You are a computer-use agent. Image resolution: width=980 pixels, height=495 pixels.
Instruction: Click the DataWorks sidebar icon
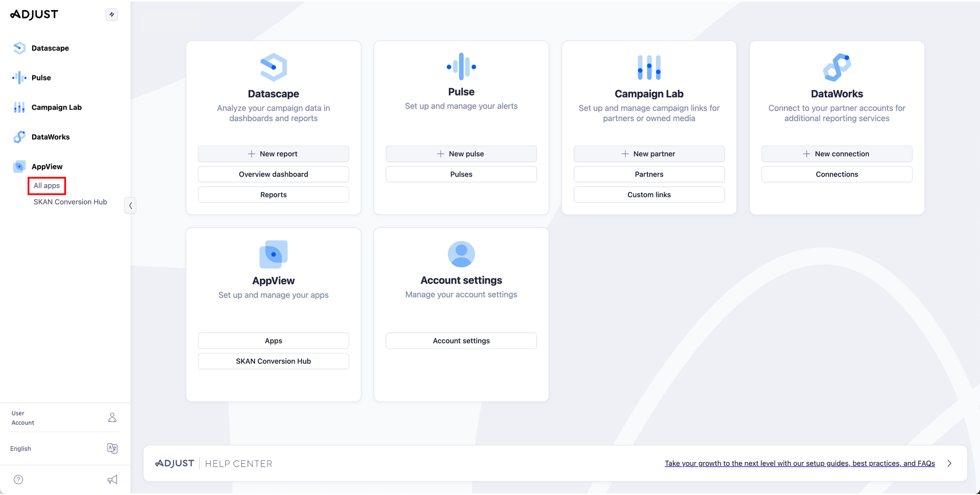[19, 137]
